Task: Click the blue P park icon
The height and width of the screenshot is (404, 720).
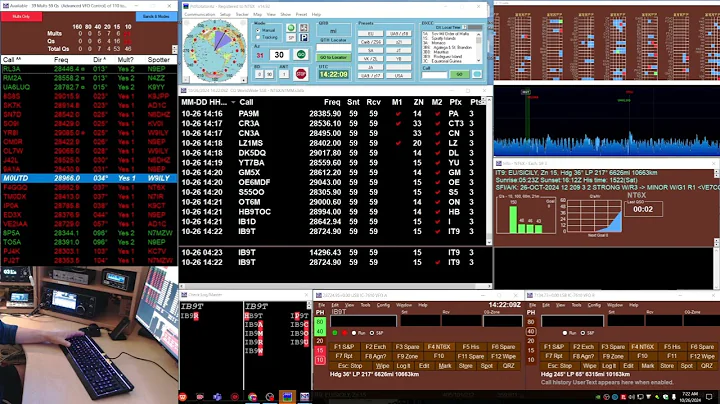Action: [x=304, y=38]
